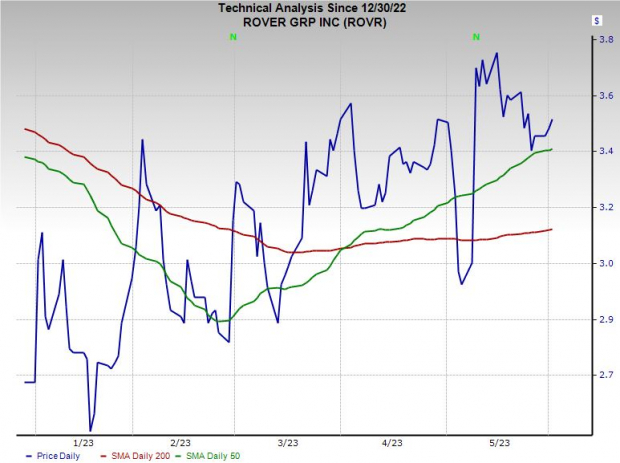This screenshot has height=463, width=620.
Task: Select the 4/23 date on x-axis
Action: pyautogui.click(x=393, y=443)
